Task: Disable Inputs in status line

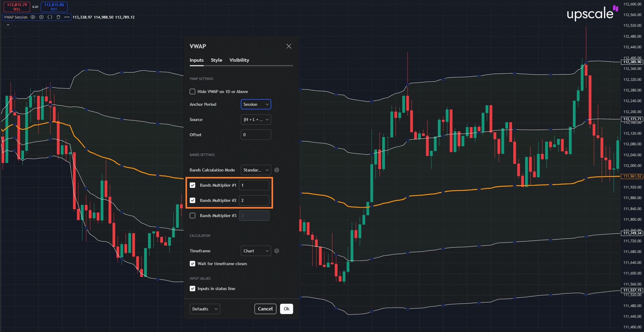Action: [192, 289]
